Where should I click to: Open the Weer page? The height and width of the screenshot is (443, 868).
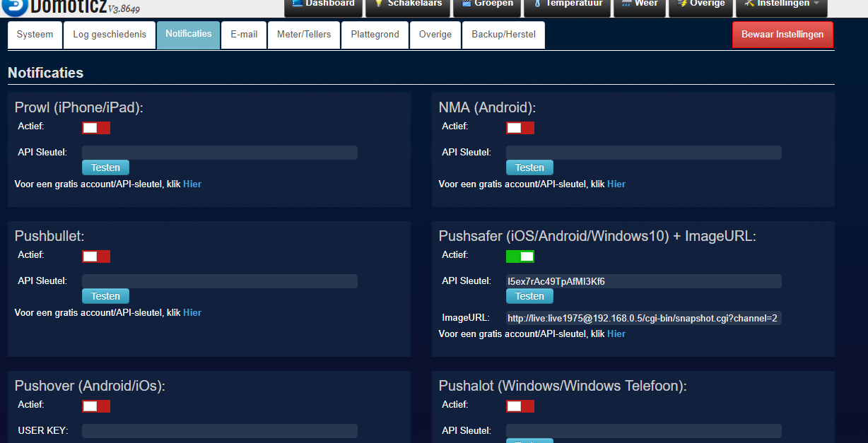click(638, 7)
